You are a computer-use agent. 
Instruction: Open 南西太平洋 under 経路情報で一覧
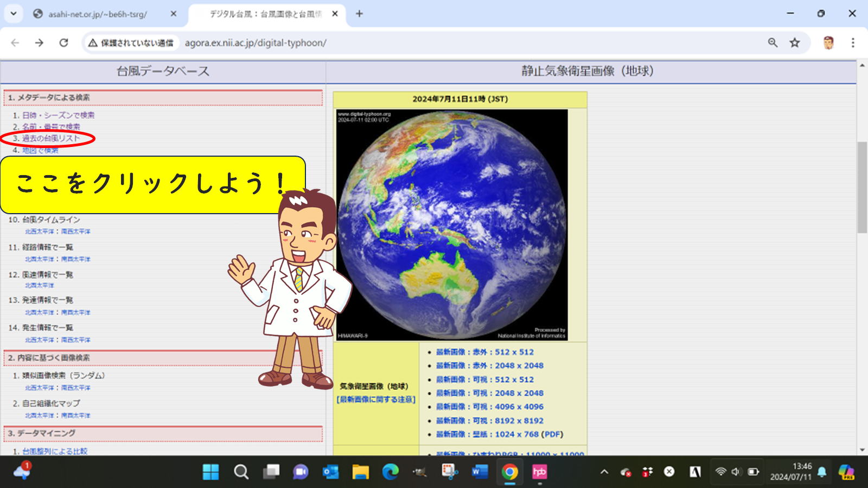pos(75,259)
